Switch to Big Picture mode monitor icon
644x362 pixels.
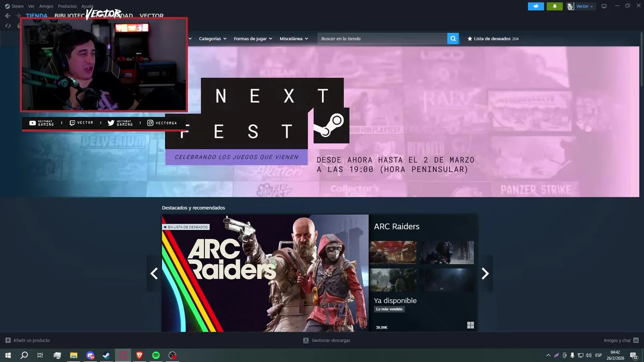pos(604,6)
